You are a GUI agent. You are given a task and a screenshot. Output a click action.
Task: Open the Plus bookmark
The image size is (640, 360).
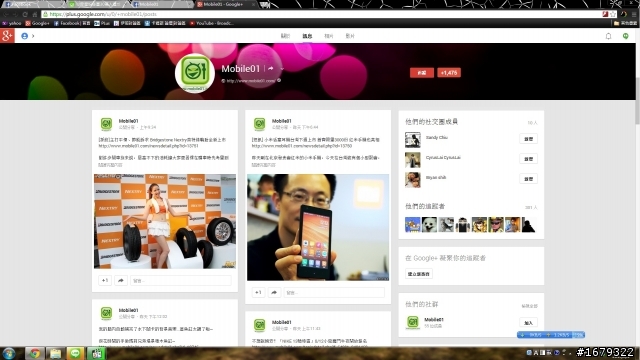102,23
